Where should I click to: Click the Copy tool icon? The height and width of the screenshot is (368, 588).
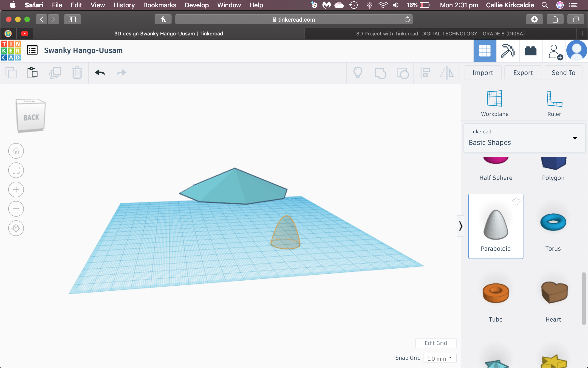click(x=11, y=72)
